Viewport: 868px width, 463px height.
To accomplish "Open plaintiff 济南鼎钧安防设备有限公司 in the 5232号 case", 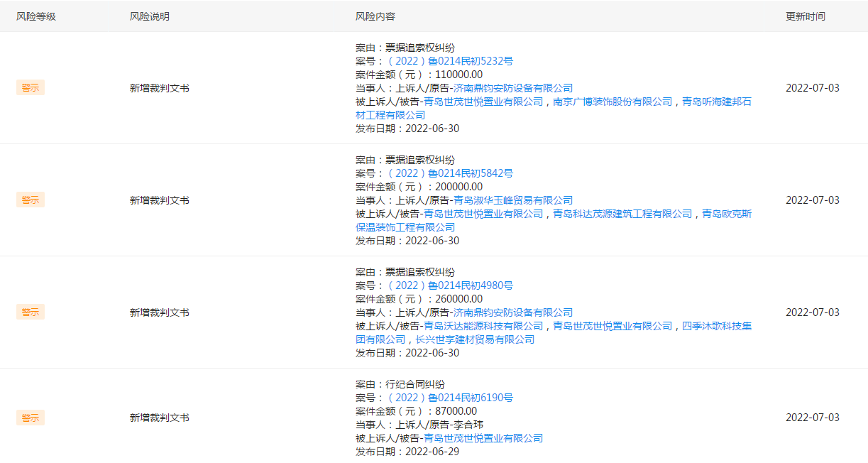I will [513, 88].
